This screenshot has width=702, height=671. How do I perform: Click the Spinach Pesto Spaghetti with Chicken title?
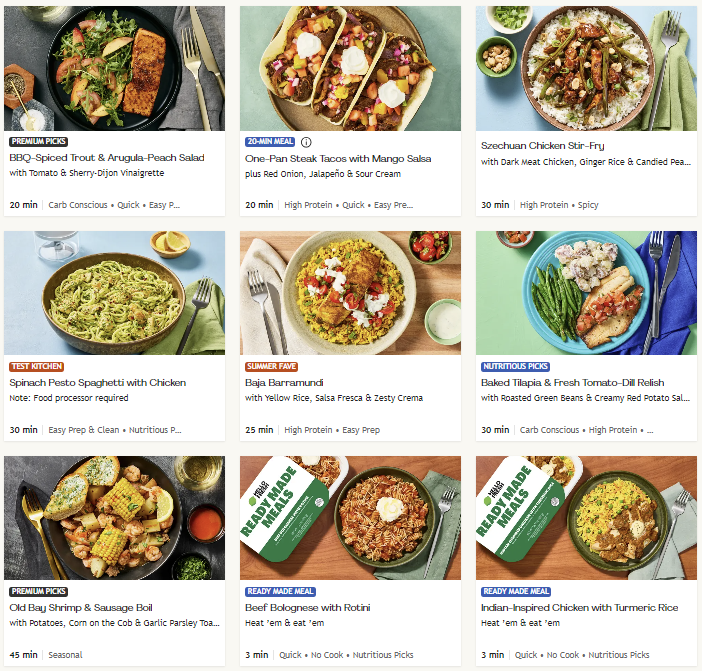pyautogui.click(x=98, y=383)
